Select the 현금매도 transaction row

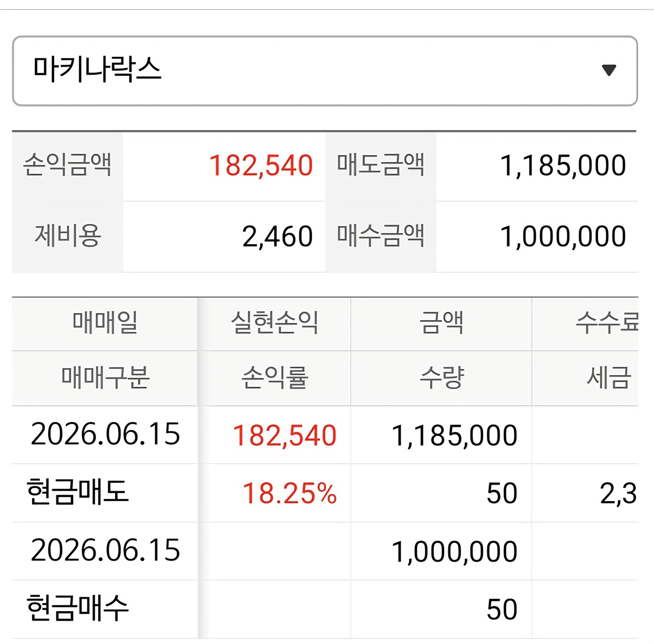pos(325,493)
